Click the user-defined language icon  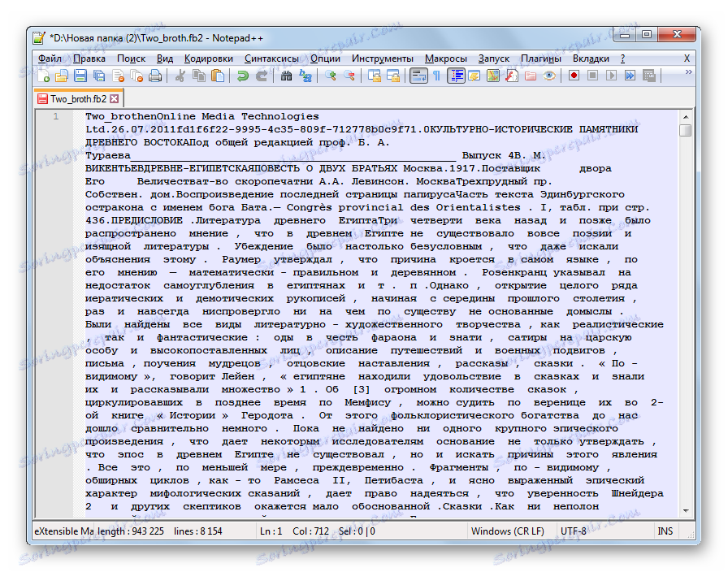(x=474, y=76)
